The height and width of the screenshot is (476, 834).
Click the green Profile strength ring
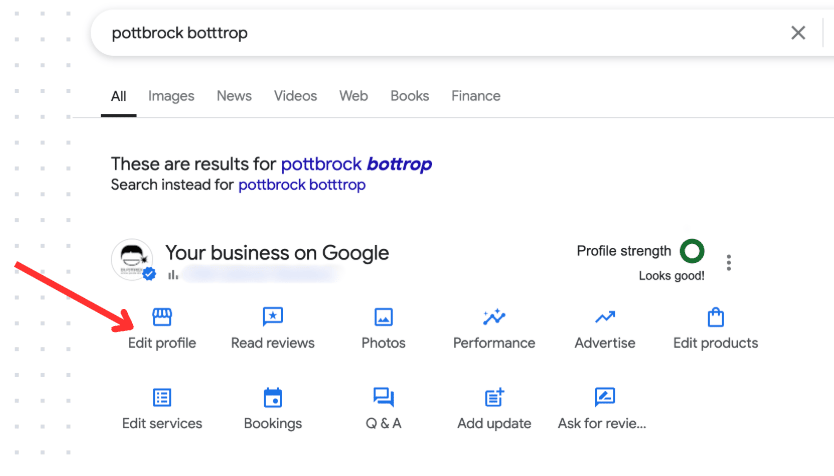coord(692,251)
